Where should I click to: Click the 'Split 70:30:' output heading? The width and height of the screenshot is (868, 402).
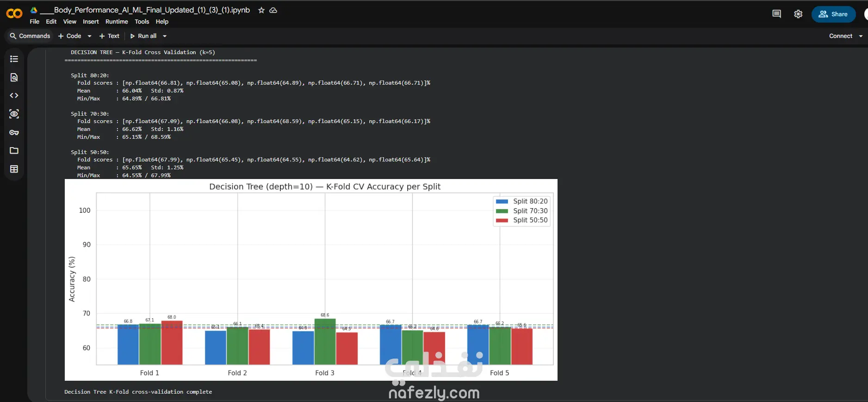90,114
